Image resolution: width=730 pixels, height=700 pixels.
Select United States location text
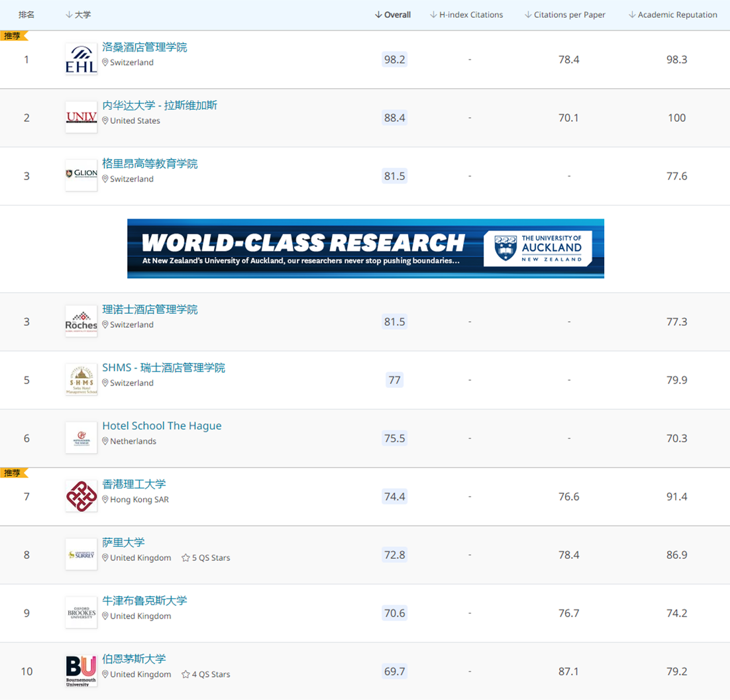coord(135,121)
